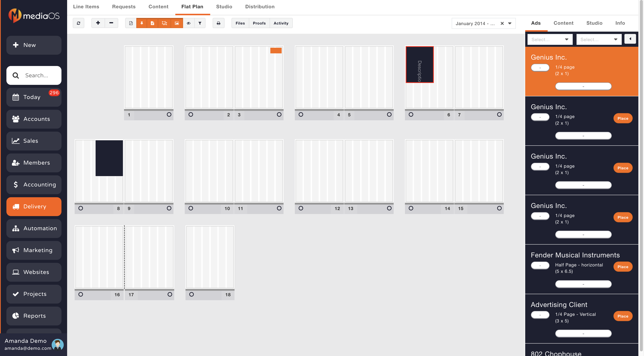Open the Marketing section
This screenshot has height=356, width=644.
click(34, 250)
